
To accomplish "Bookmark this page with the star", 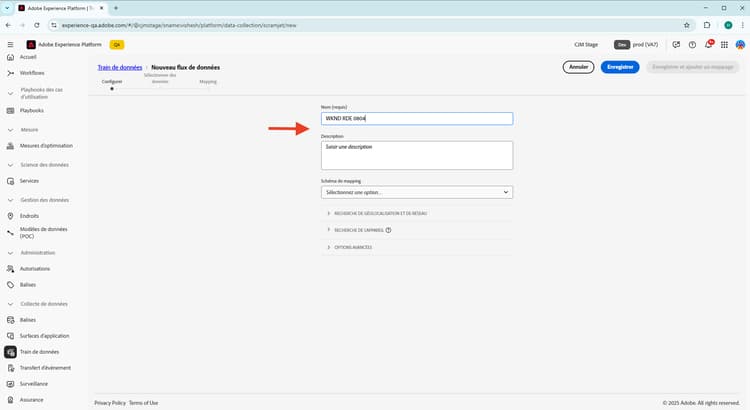I will [686, 25].
